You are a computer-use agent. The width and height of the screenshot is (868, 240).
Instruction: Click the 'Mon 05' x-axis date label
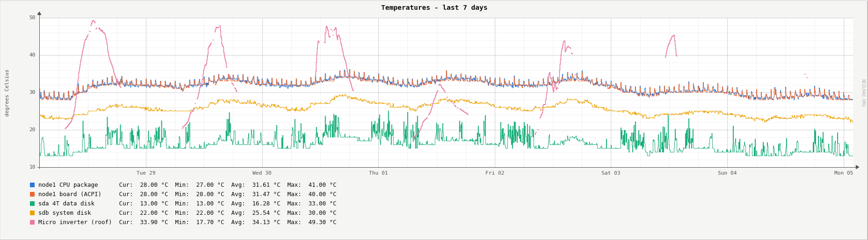pos(844,173)
